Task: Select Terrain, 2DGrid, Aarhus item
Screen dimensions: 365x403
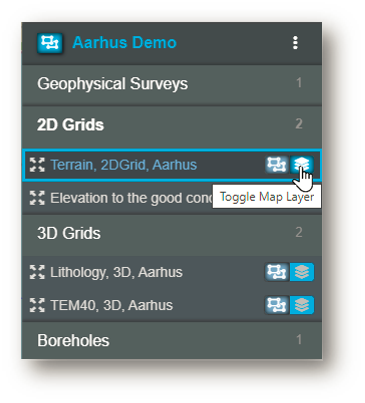Action: 124,165
